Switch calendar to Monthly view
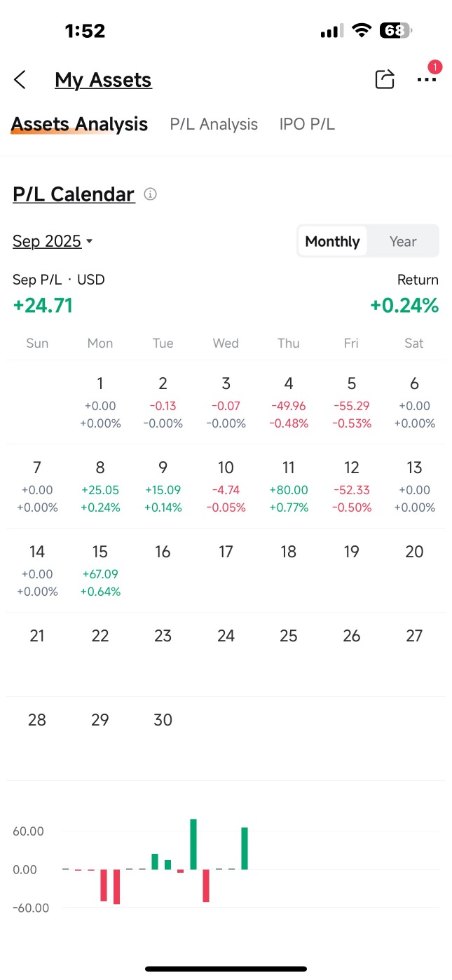Screen dimensions: 452x980 pos(332,241)
